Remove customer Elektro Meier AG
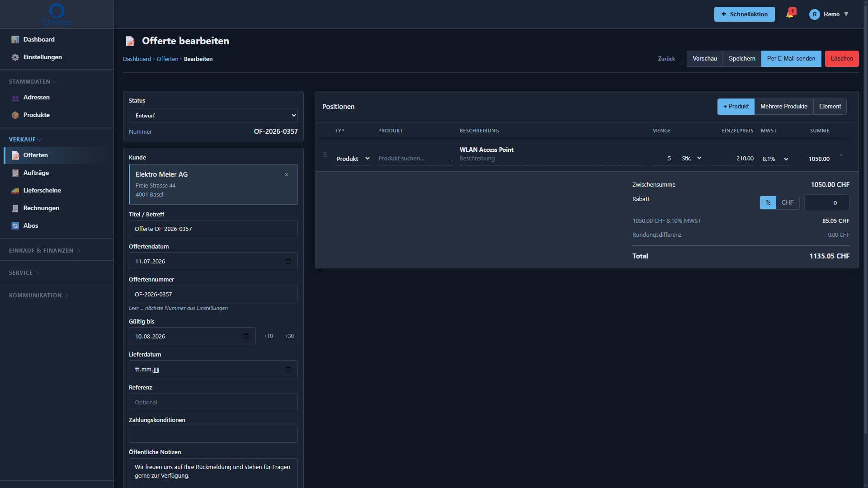The width and height of the screenshot is (868, 488). [x=287, y=175]
